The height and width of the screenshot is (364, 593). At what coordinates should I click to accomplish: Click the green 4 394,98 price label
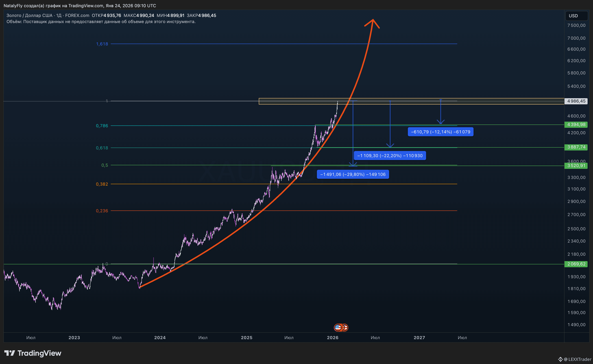click(x=576, y=125)
